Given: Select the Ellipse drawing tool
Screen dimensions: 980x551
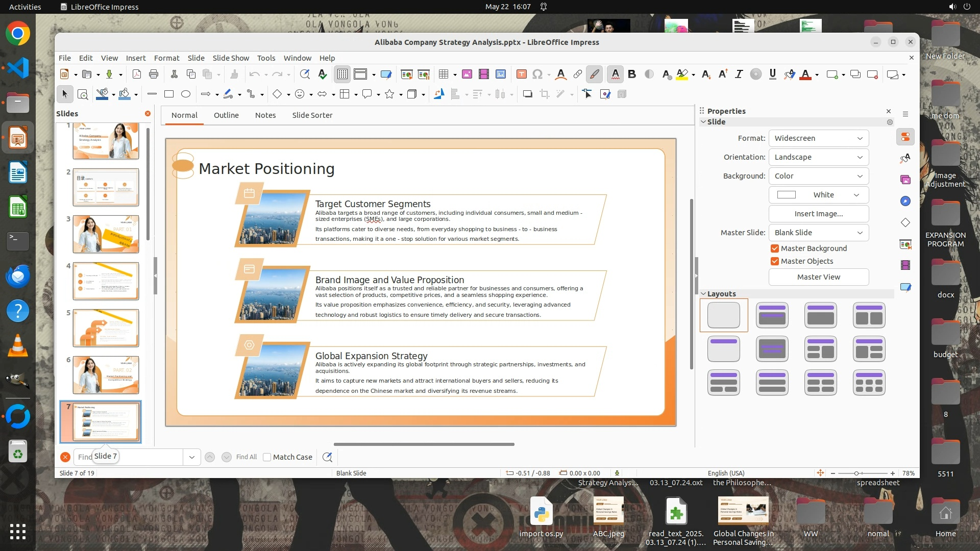Looking at the screenshot, I should coord(186,94).
